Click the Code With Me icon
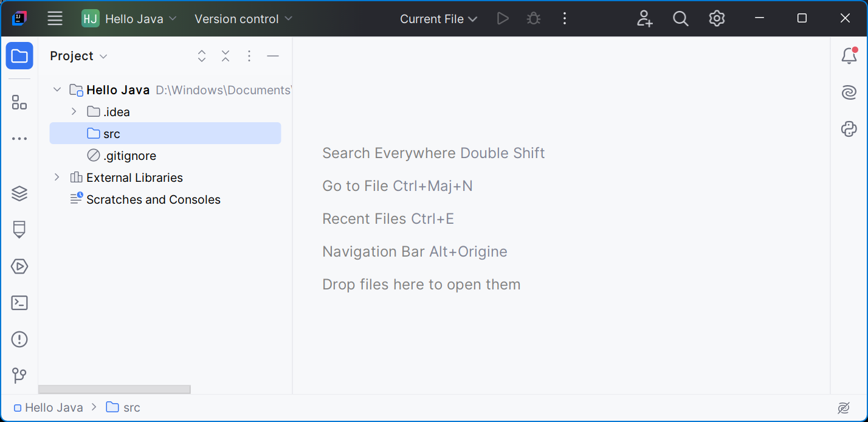 pos(644,19)
